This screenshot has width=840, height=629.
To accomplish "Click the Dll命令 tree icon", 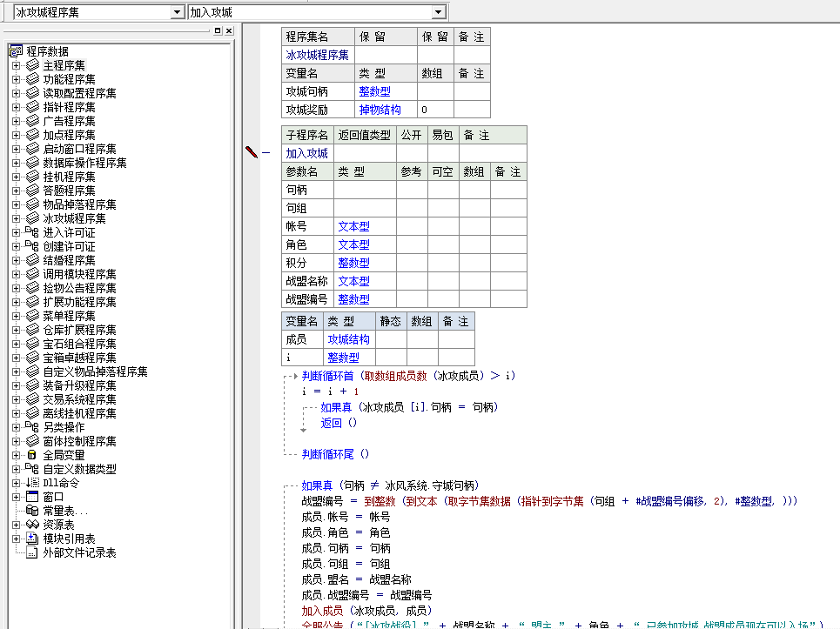I will pos(32,483).
